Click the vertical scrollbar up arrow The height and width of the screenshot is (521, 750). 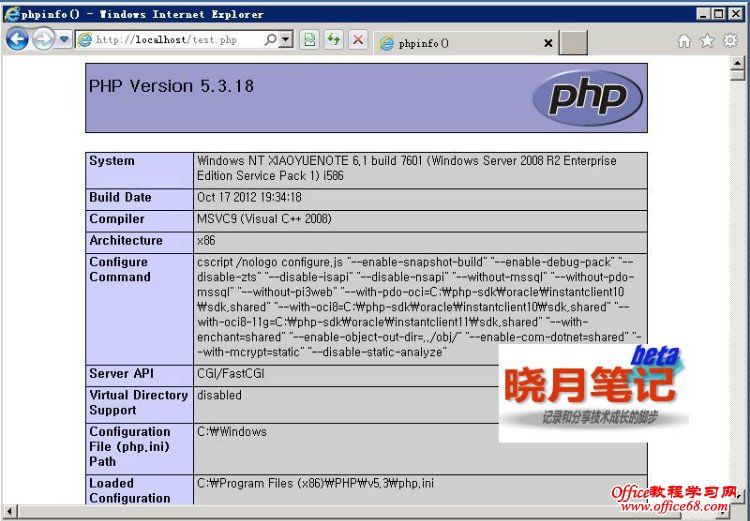click(x=737, y=63)
